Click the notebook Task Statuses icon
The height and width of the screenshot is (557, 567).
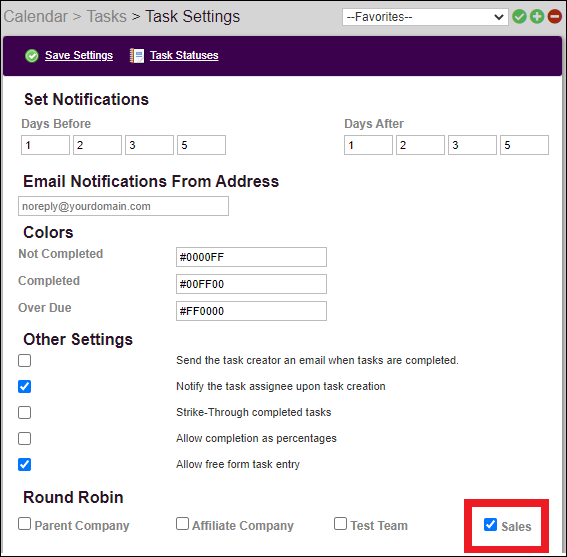[137, 56]
